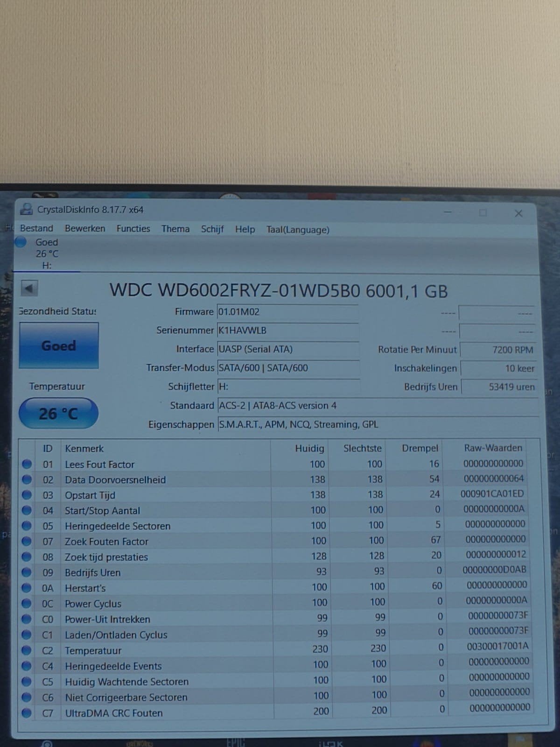The width and height of the screenshot is (560, 747).
Task: Click the status dot for Heringedeelde Events
Action: pyautogui.click(x=27, y=666)
